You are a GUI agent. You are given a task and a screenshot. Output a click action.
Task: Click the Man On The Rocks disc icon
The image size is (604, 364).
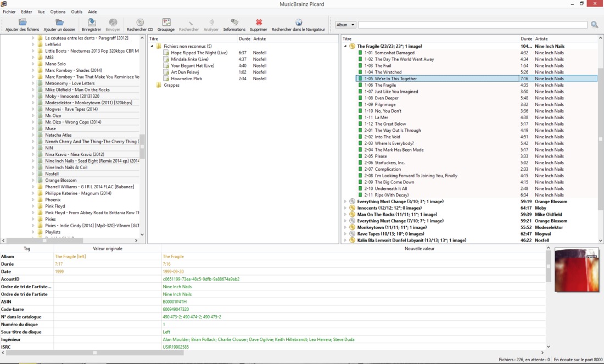coord(352,215)
